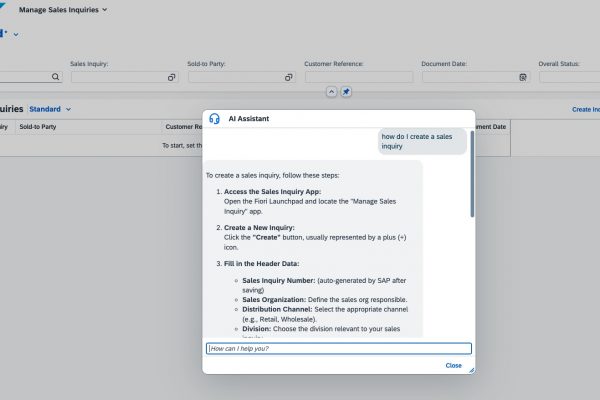This screenshot has height=400, width=600.
Task: Collapse filter header with up-arrow button
Action: click(x=331, y=92)
